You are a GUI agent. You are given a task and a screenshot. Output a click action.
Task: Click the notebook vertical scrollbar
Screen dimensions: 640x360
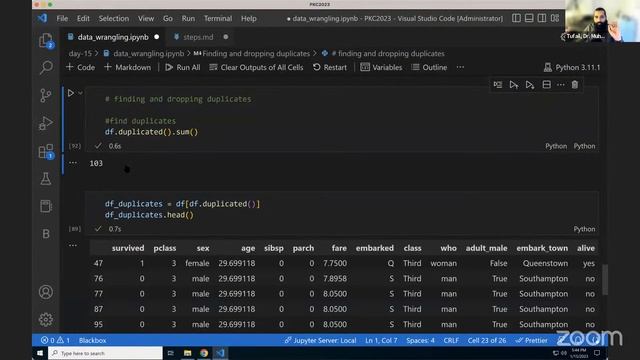click(605, 280)
